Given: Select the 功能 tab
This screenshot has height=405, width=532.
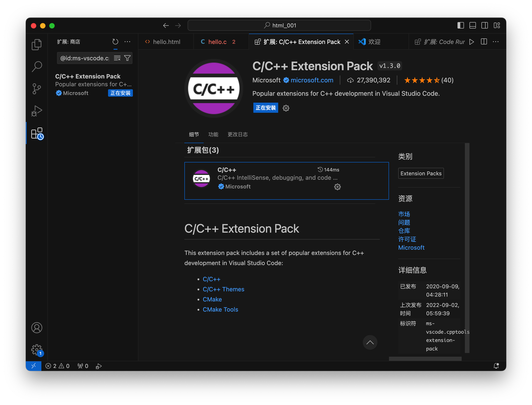Looking at the screenshot, I should click(213, 134).
